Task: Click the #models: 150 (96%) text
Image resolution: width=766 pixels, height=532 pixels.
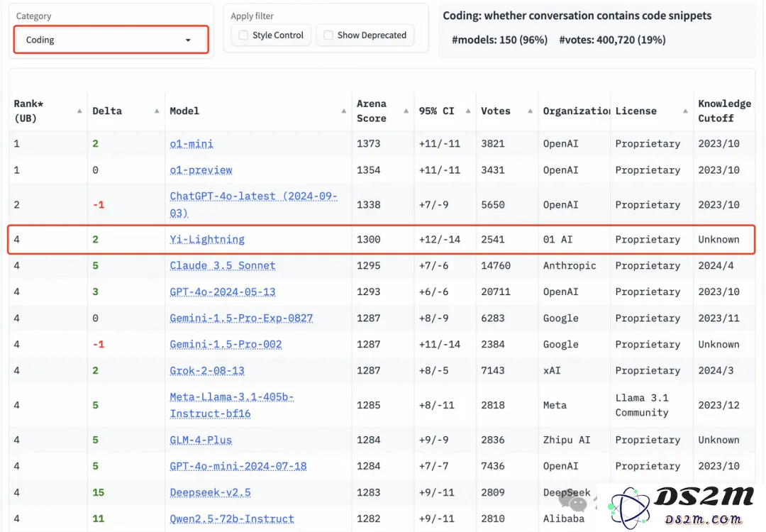Action: (x=500, y=40)
